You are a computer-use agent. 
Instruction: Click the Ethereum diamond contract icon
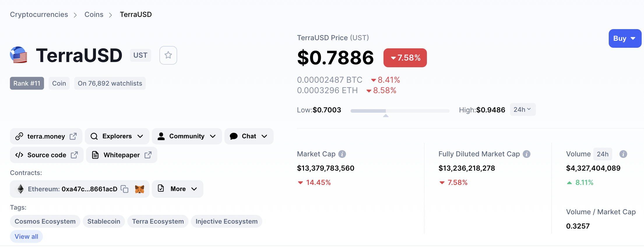(20, 189)
